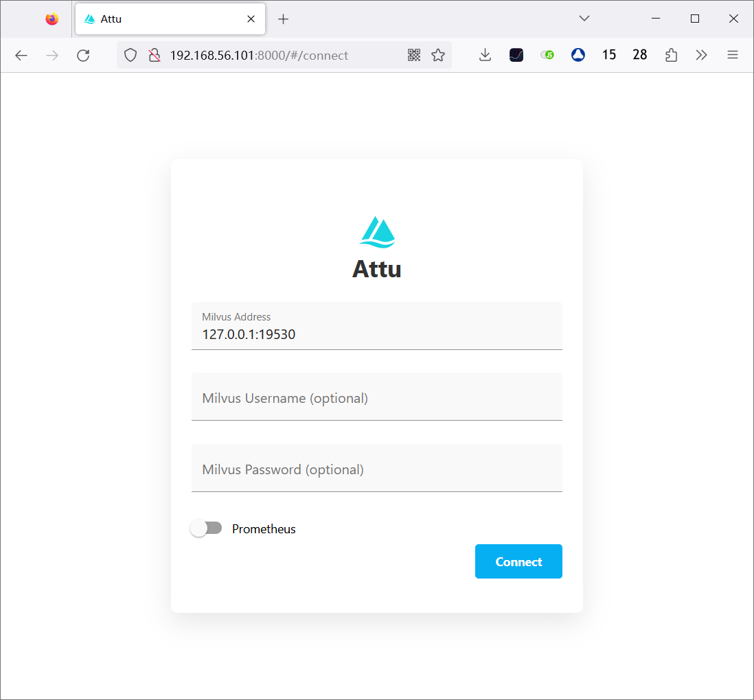
Task: Click the Milvus Address input field
Action: pyautogui.click(x=376, y=334)
